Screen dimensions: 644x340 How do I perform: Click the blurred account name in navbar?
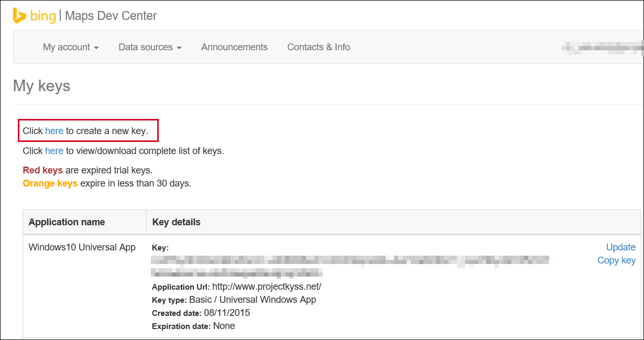[x=602, y=48]
